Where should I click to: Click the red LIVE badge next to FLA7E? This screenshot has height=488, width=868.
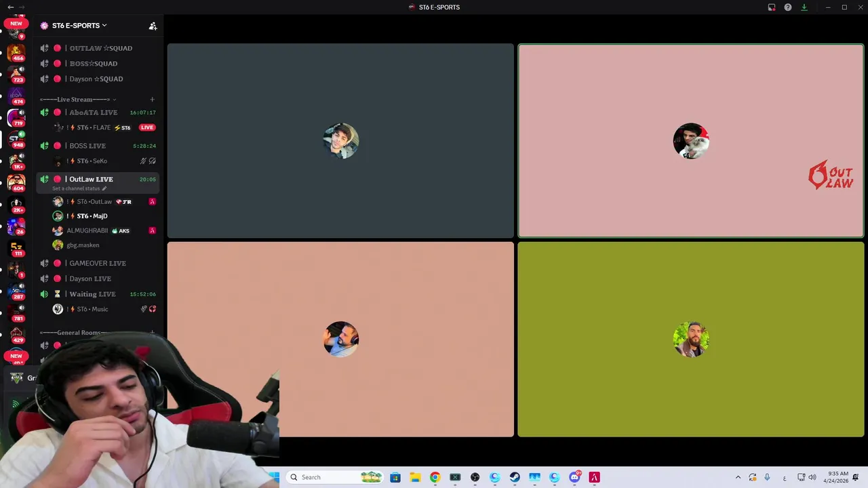[146, 127]
